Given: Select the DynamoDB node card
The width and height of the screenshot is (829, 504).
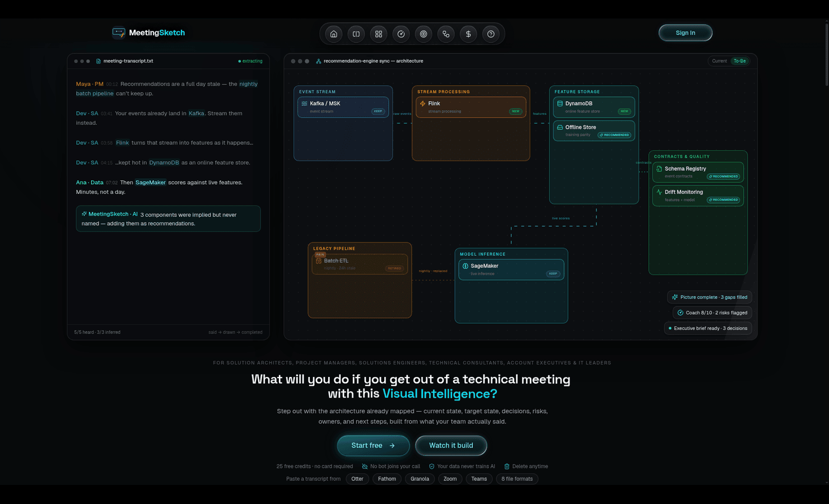Looking at the screenshot, I should 594,107.
